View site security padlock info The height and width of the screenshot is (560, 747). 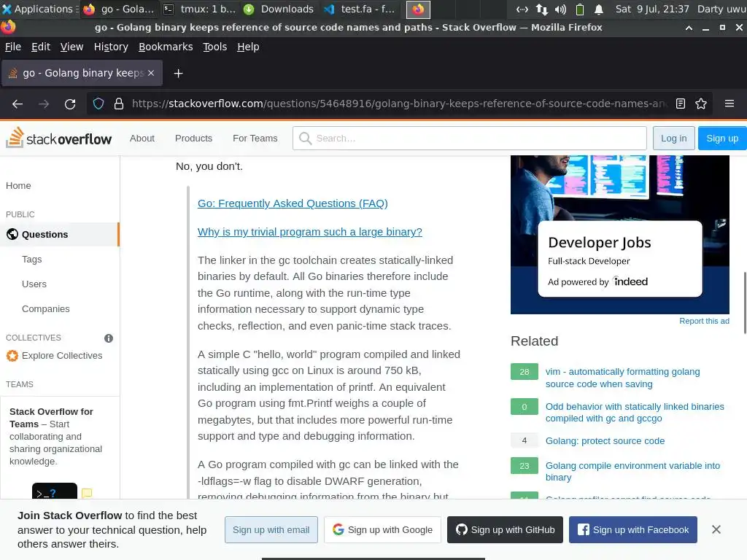(x=119, y=104)
